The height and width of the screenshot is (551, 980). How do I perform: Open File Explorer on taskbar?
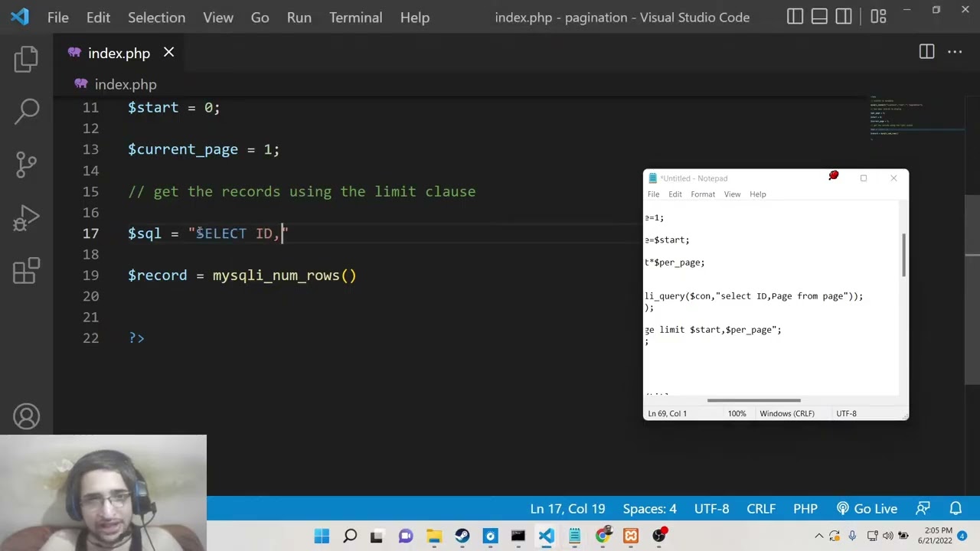(434, 536)
